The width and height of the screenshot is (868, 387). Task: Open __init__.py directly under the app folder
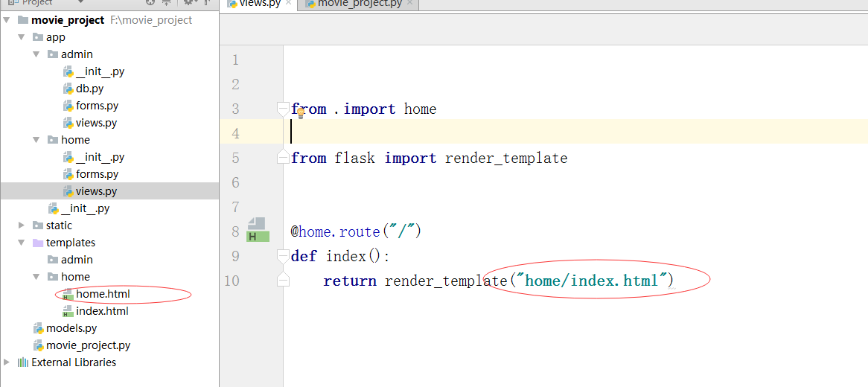coord(86,208)
